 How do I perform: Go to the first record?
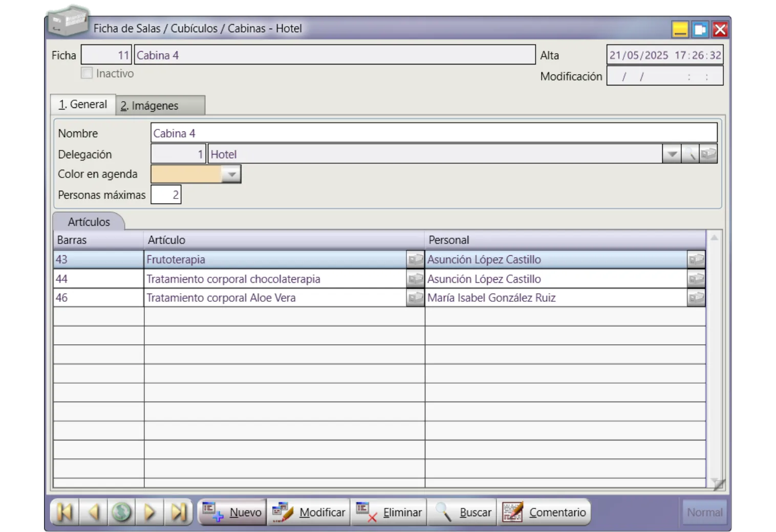point(64,512)
